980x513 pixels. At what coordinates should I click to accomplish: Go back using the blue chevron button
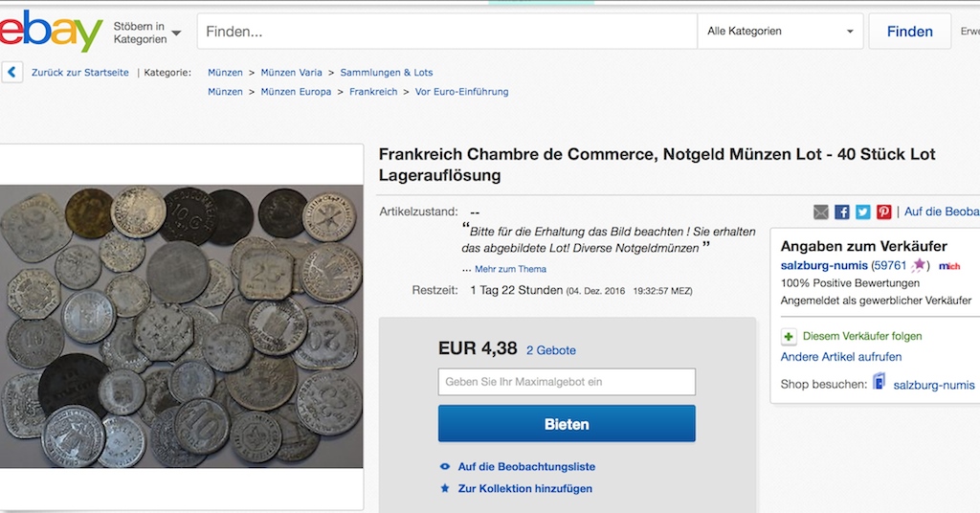(x=11, y=73)
